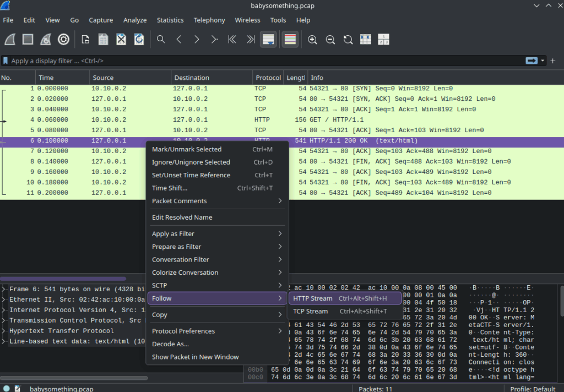Close this capture file
Viewport: 564px width, 392px height.
click(121, 39)
